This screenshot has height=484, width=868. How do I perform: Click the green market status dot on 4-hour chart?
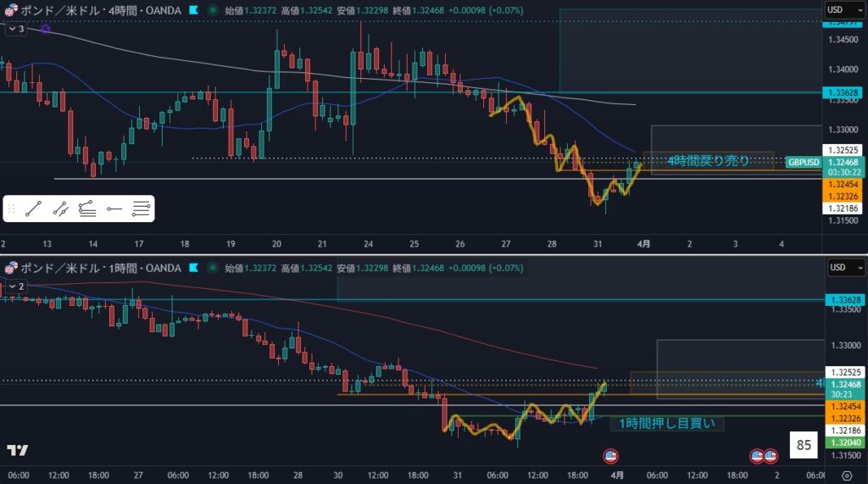click(x=211, y=10)
